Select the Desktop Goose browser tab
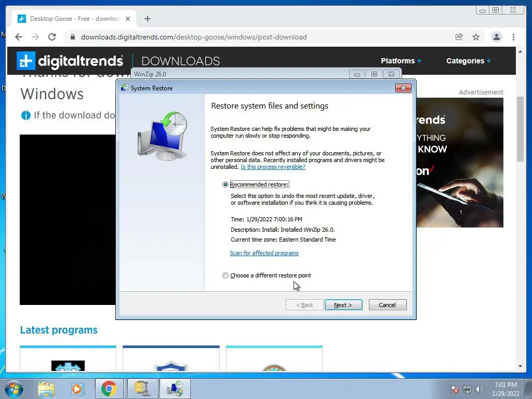Screen dimensions: 532x399 pos(74,19)
